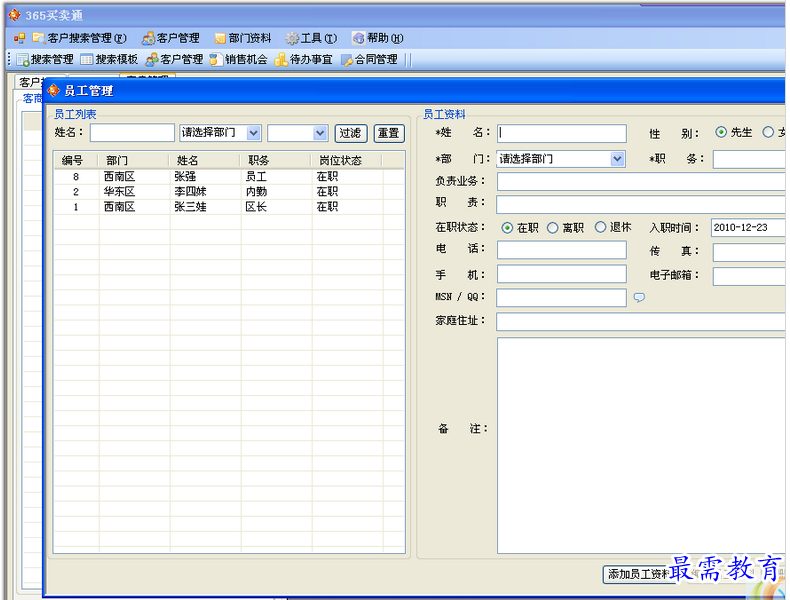This screenshot has width=790, height=600.
Task: Choose the 退休 status option
Action: [x=601, y=228]
